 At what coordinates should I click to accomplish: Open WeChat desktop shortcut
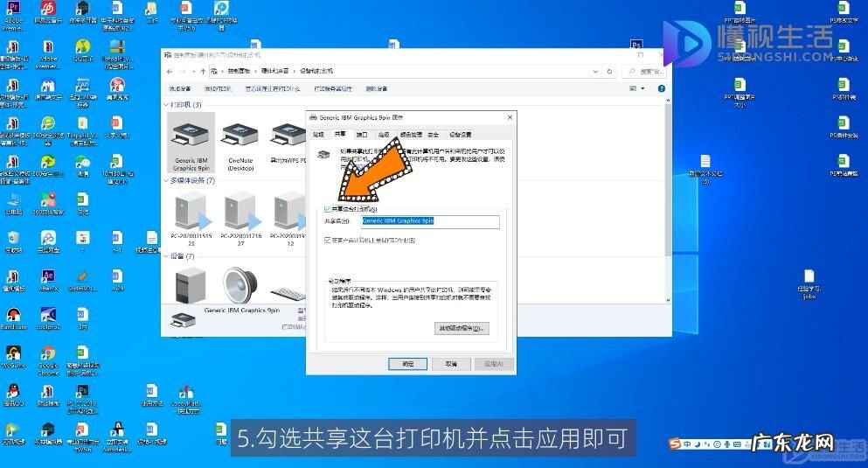coord(82,165)
